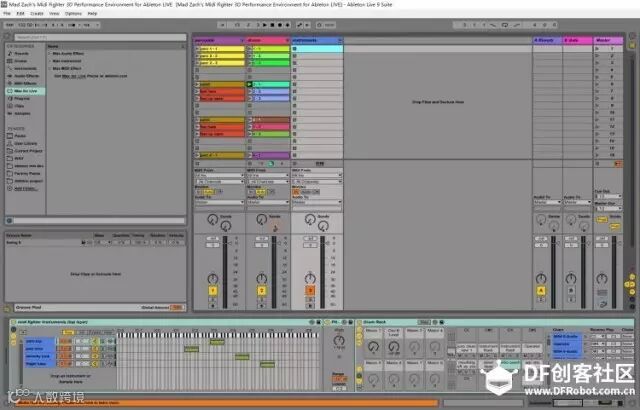The image size is (640, 410).
Task: Select Max MIDI Effect folder in browser
Action: pyautogui.click(x=67, y=69)
